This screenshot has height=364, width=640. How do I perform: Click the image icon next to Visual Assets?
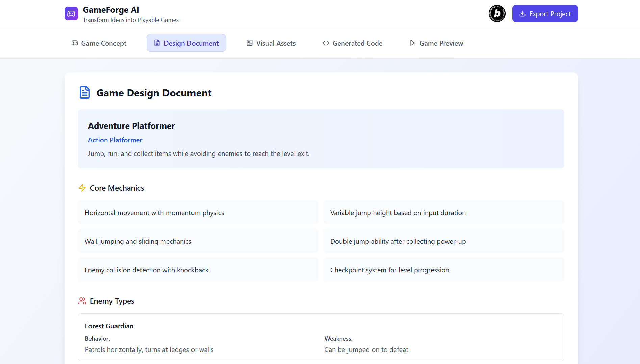[250, 43]
